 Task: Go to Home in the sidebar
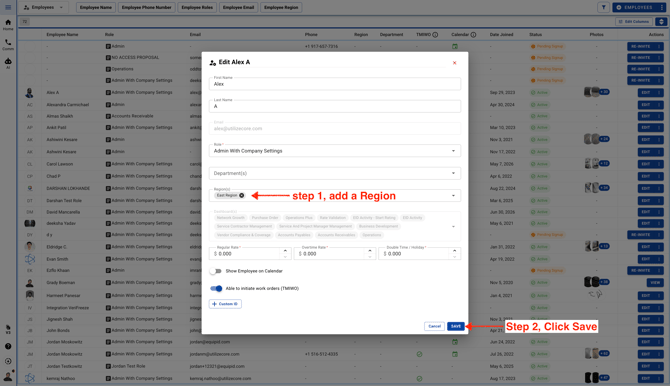click(x=8, y=24)
